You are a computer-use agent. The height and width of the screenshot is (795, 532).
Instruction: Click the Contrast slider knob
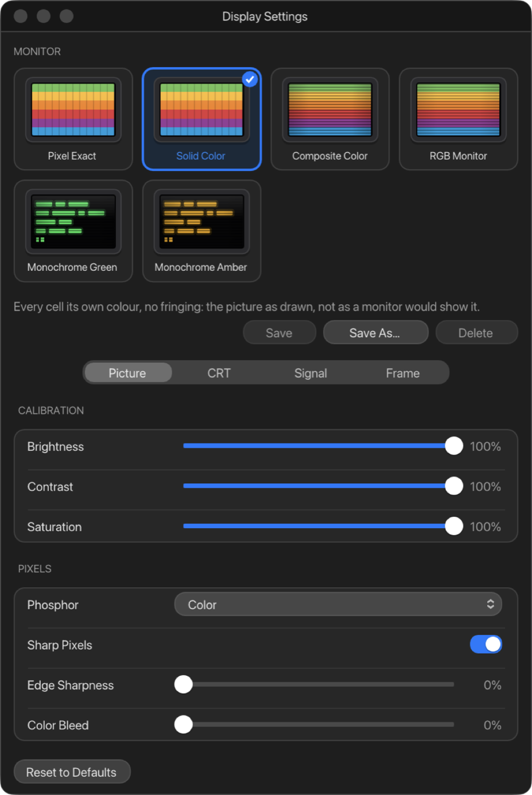pyautogui.click(x=454, y=486)
